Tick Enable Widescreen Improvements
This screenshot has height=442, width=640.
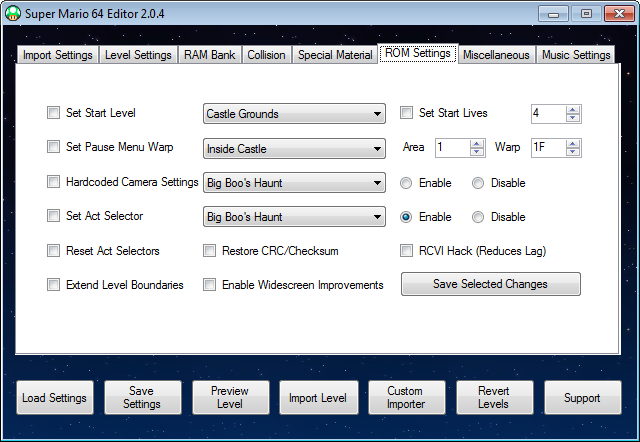(210, 285)
